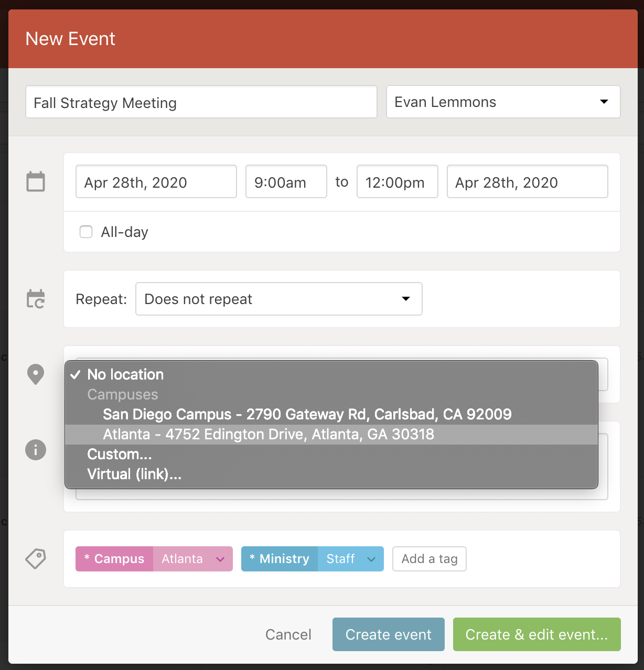Open the Ministry Staff tag chevron
Viewport: 644px width, 670px height.
tap(371, 559)
